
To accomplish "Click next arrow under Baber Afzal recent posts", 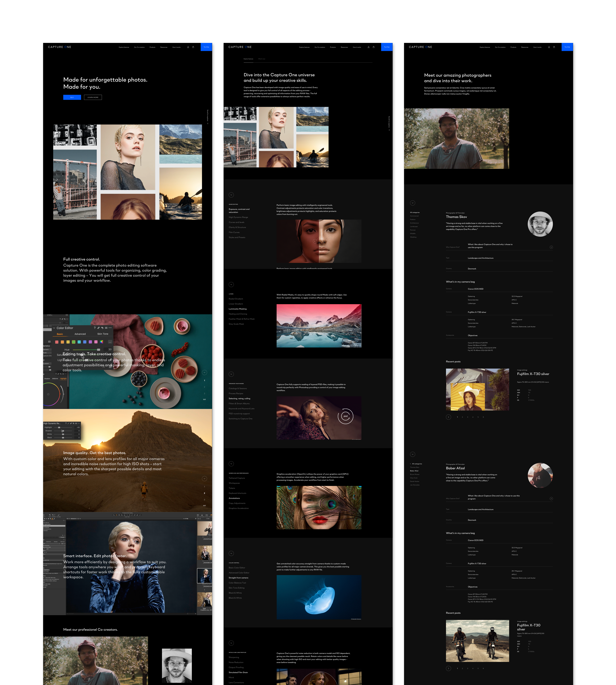I will point(448,668).
